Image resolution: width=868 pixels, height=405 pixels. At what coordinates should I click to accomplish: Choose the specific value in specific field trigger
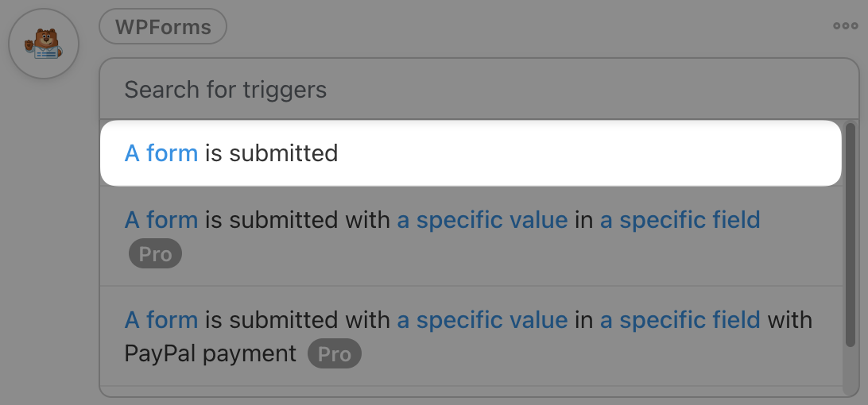(469, 237)
